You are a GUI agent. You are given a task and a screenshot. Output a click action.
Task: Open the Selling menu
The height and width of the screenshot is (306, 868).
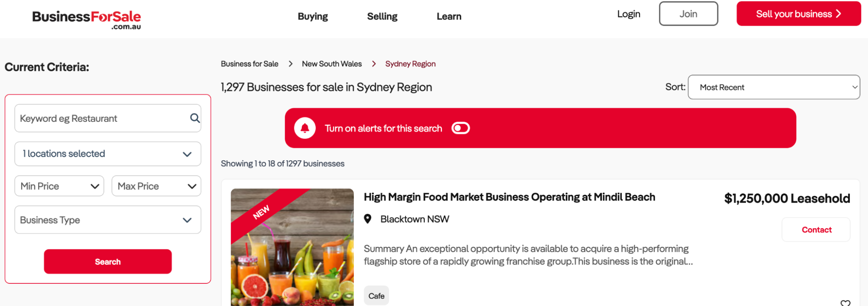[x=382, y=17]
